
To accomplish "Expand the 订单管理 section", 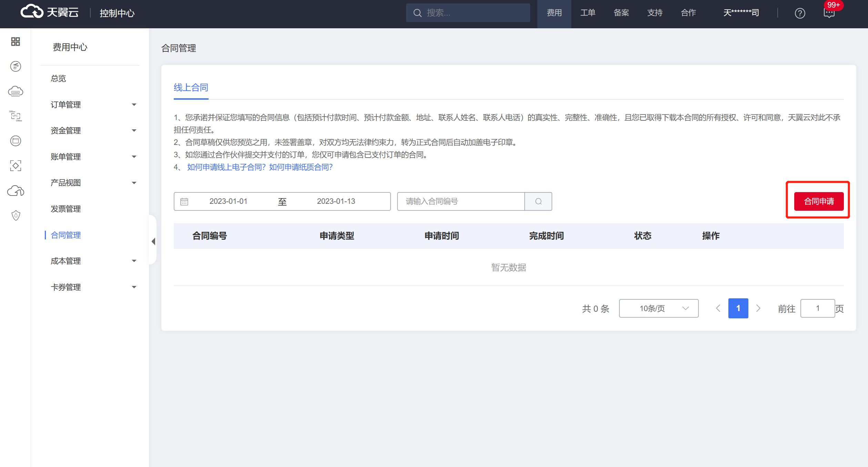I will click(x=134, y=105).
